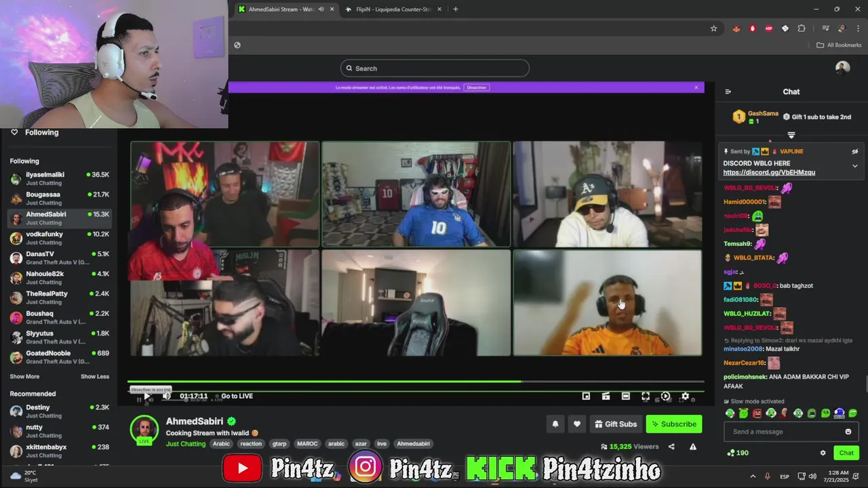Enable mini player picture-in-picture icon
The image size is (868, 488).
[587, 396]
